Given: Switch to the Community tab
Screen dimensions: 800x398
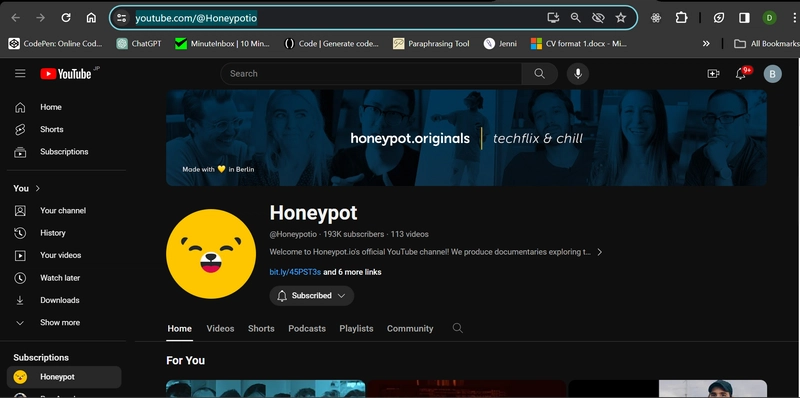Looking at the screenshot, I should tap(410, 329).
